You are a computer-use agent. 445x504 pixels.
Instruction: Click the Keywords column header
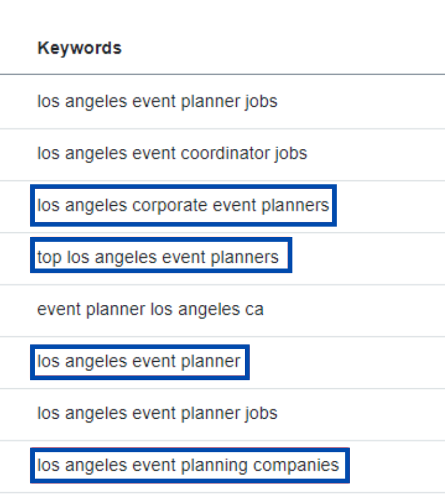[80, 48]
